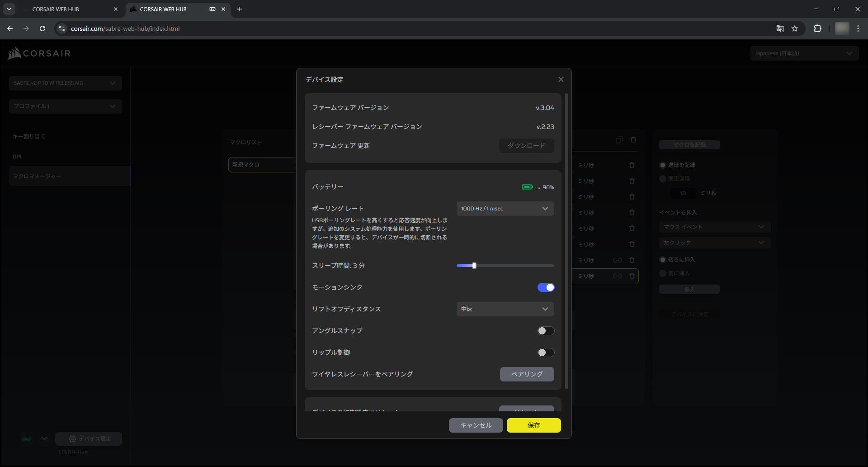Click the 90% battery percentage
868x467 pixels.
click(548, 187)
